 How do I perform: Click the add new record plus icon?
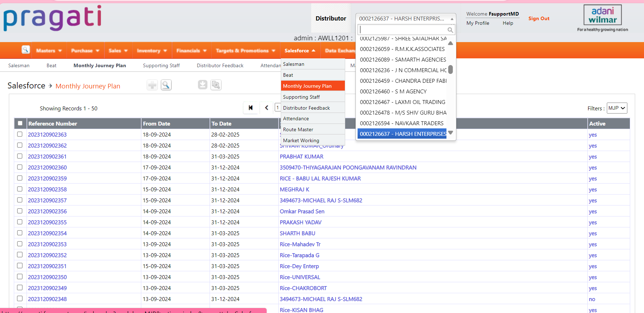pyautogui.click(x=152, y=85)
